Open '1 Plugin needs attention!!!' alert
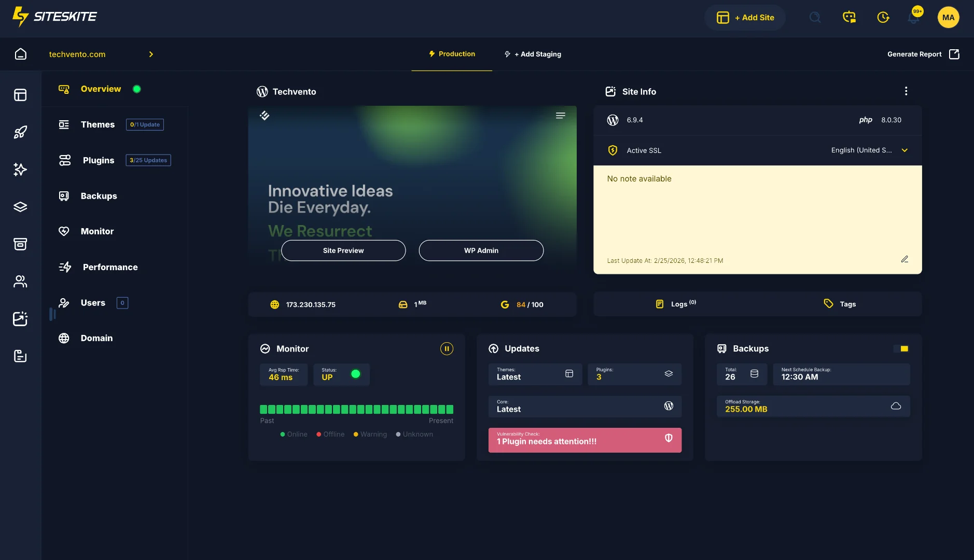 585,440
